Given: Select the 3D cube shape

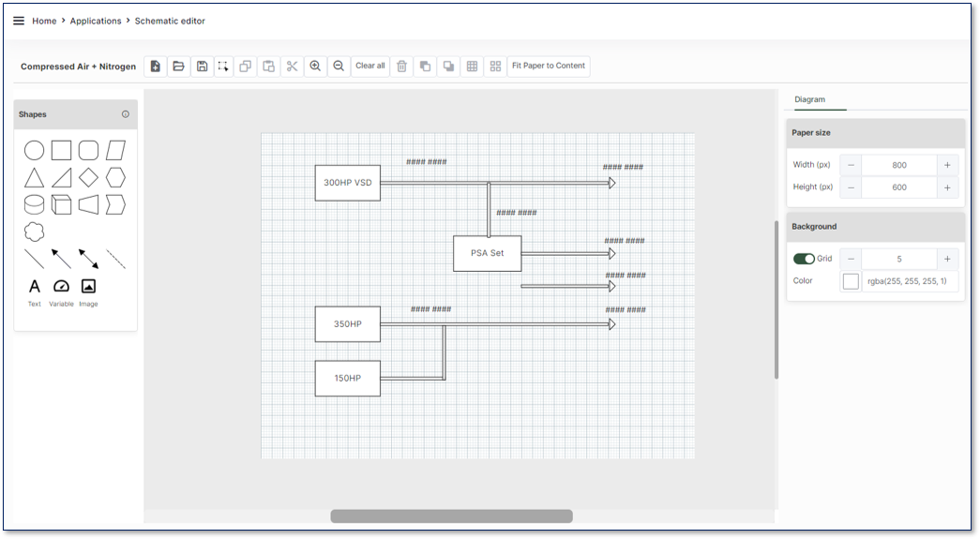Looking at the screenshot, I should pyautogui.click(x=61, y=205).
